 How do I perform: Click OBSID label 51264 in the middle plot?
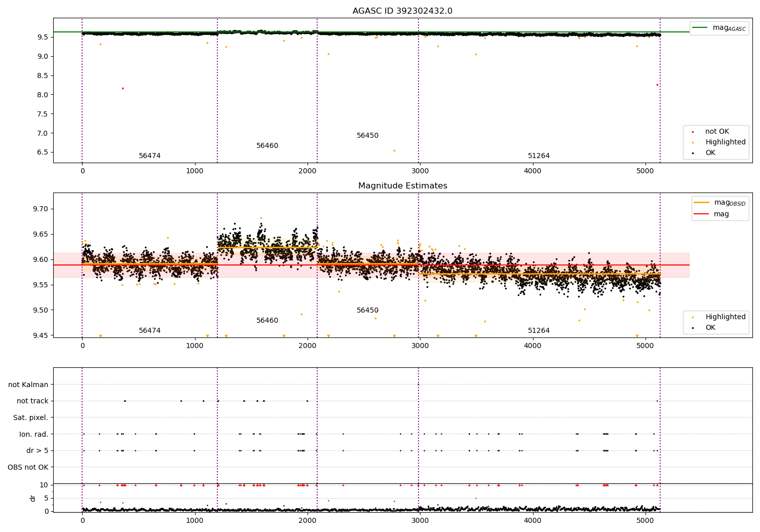[539, 331]
